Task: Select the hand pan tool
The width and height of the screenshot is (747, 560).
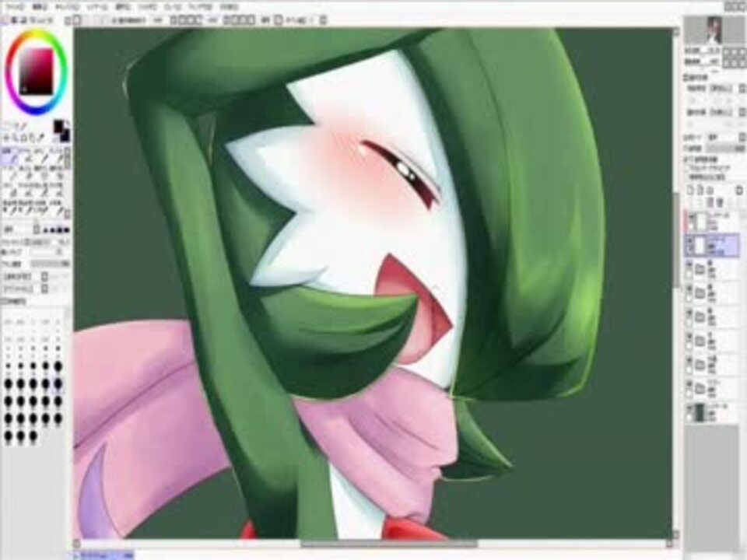Action: click(32, 138)
